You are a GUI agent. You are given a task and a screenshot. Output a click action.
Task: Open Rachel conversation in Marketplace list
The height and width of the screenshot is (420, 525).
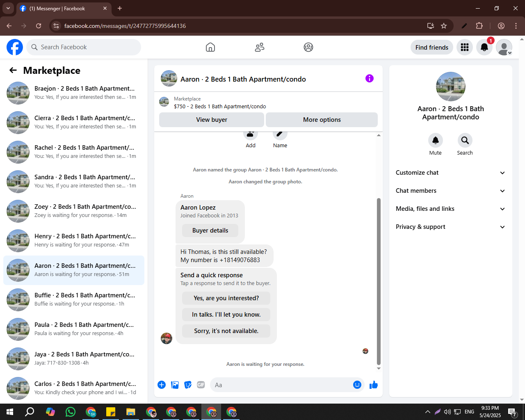tap(74, 152)
